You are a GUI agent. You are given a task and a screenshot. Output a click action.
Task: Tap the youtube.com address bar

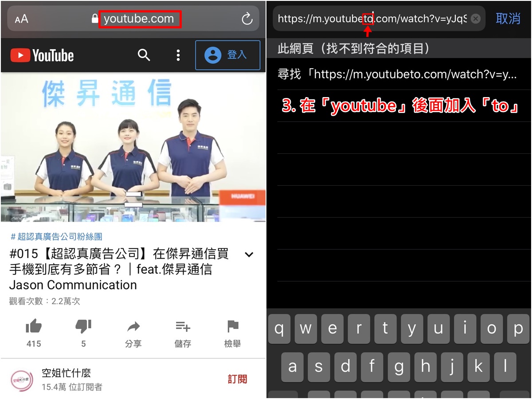pyautogui.click(x=133, y=19)
